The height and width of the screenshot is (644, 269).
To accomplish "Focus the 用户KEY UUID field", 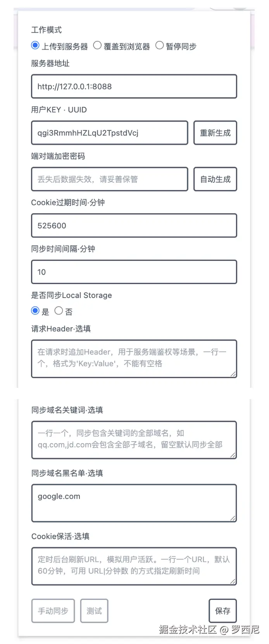I will pyautogui.click(x=109, y=133).
